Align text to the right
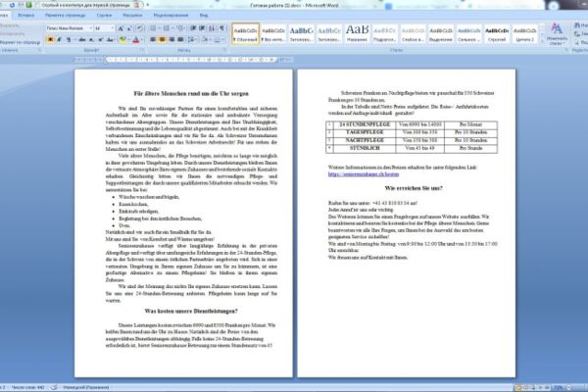The image size is (588, 392). (171, 40)
